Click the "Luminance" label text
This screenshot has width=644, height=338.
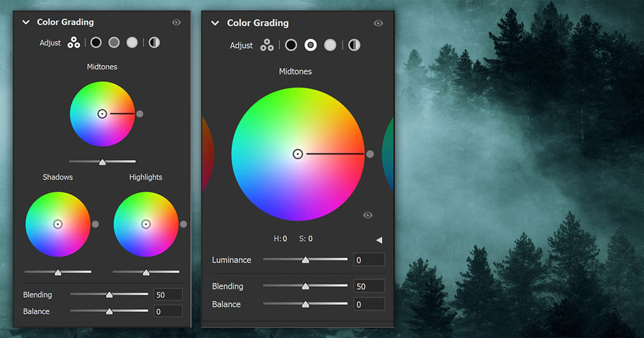click(x=232, y=260)
